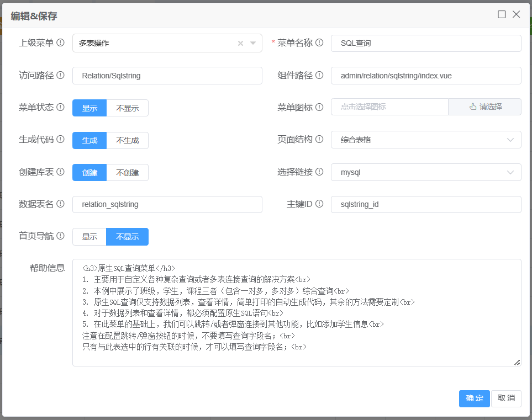
Task: Maximize the 编辑&保存 dialog
Action: 502,15
